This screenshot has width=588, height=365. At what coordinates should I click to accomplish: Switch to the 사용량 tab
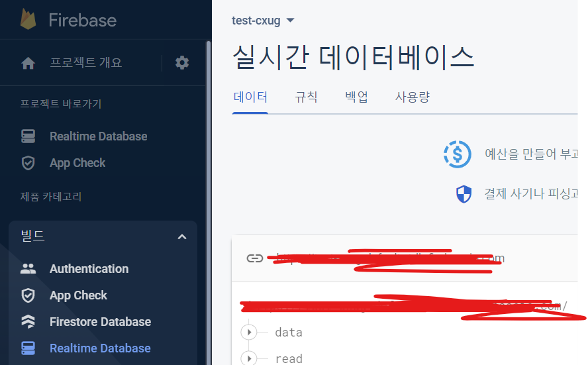(412, 97)
